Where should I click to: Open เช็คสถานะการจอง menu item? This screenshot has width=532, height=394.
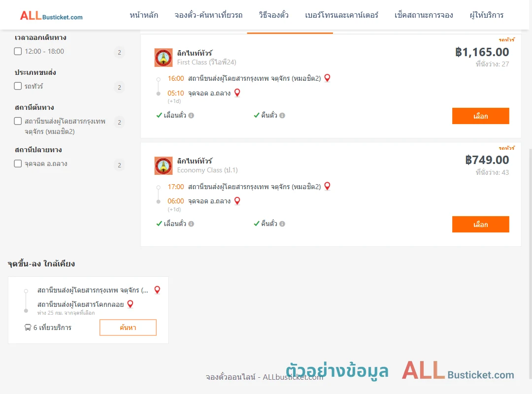(x=424, y=15)
